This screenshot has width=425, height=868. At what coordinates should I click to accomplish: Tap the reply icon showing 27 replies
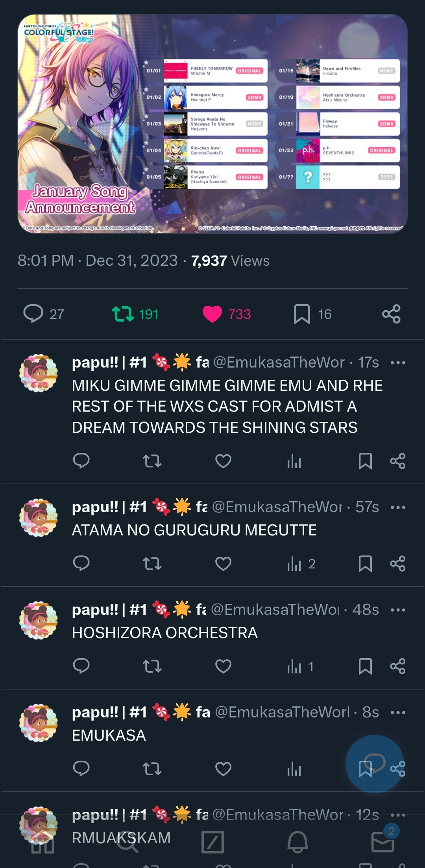point(33,314)
